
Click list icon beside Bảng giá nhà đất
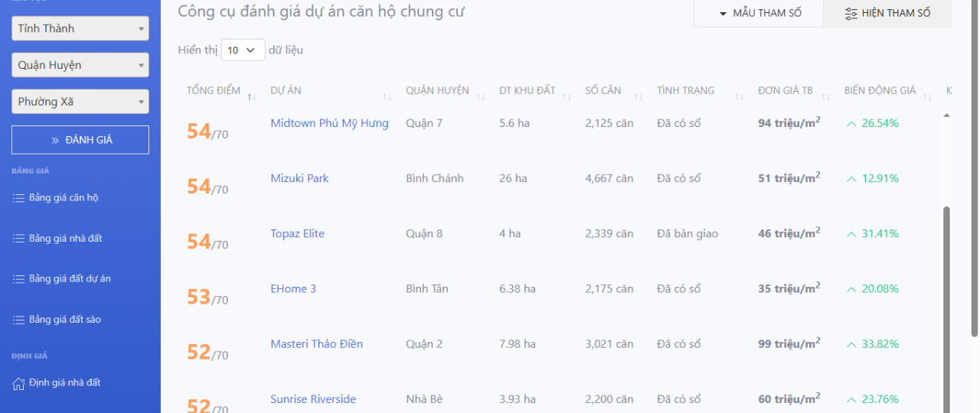[18, 239]
